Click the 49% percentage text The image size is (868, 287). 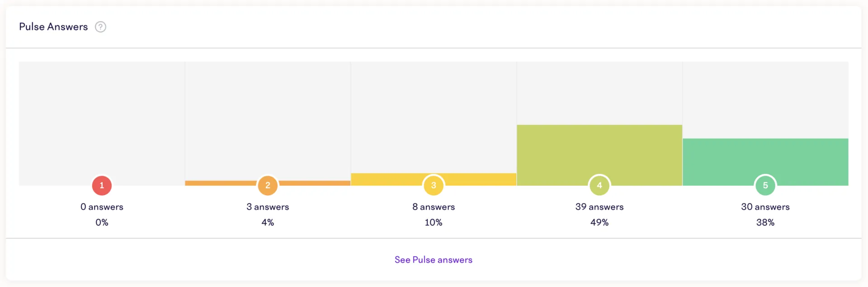pyautogui.click(x=599, y=222)
